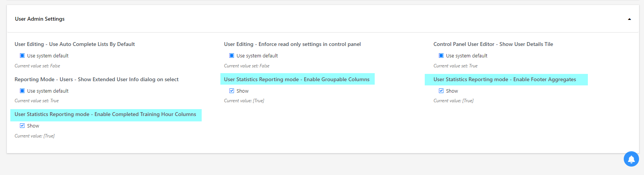
Task: Select the Enable Footer Aggregates highlighted heading
Action: (x=506, y=79)
